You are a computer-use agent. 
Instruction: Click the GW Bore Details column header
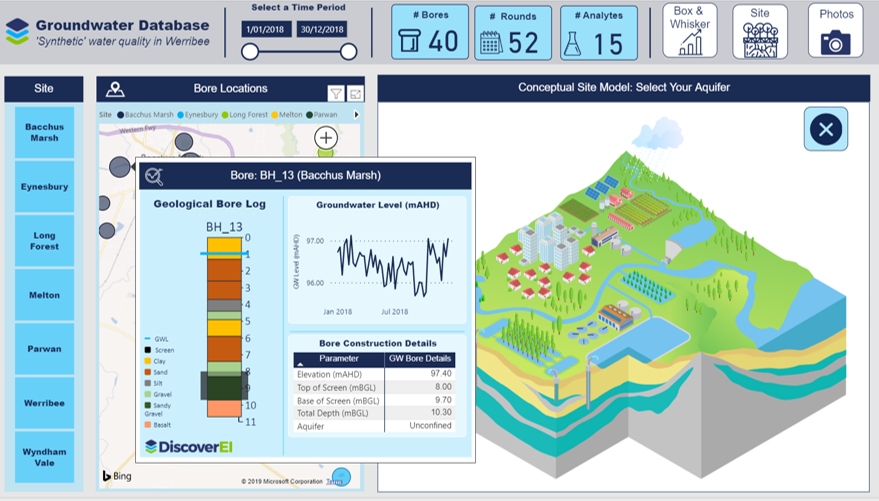[x=420, y=359]
